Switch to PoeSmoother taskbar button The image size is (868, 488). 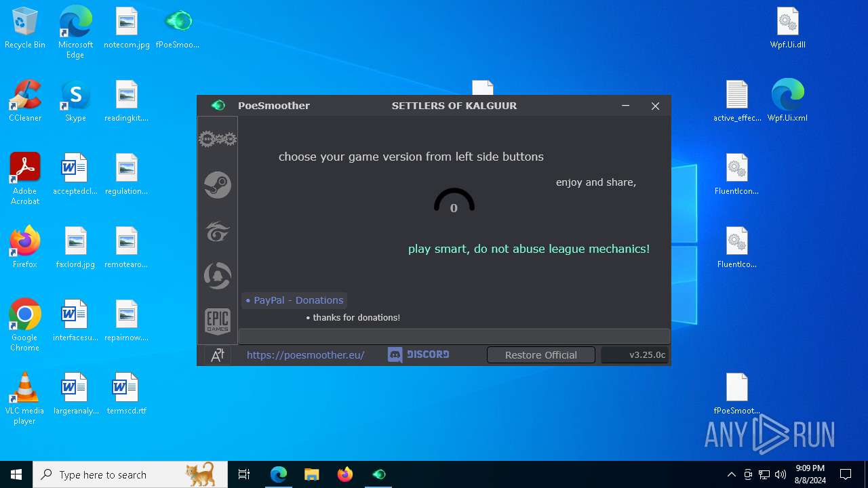tap(378, 474)
